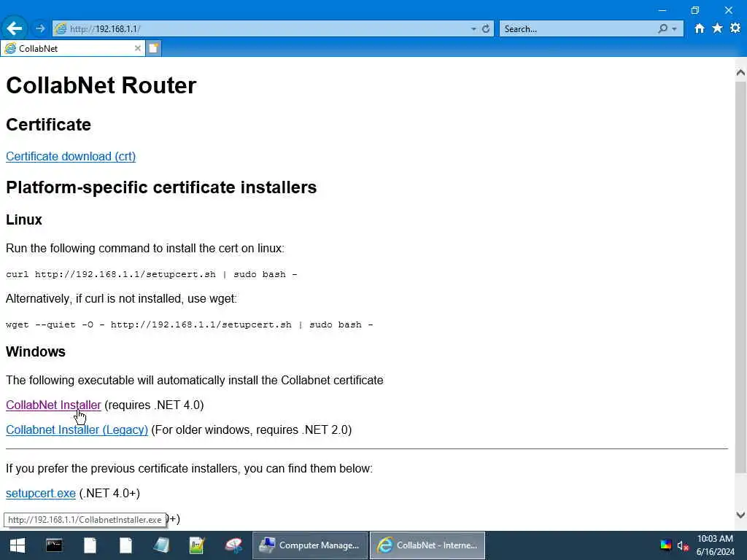Click the scrollbar up arrow

pos(740,72)
